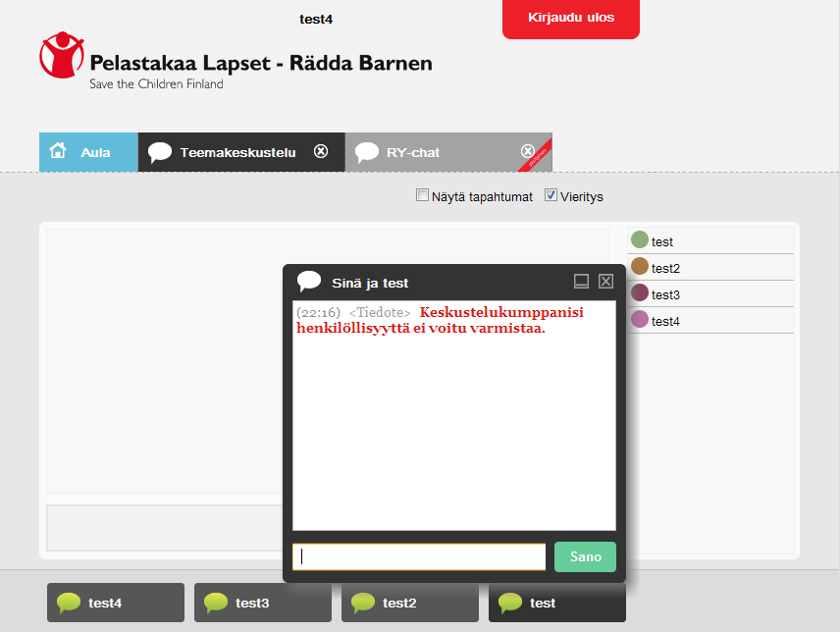Image resolution: width=840 pixels, height=632 pixels.
Task: Click the Kirjaudu ulos button
Action: tap(570, 19)
